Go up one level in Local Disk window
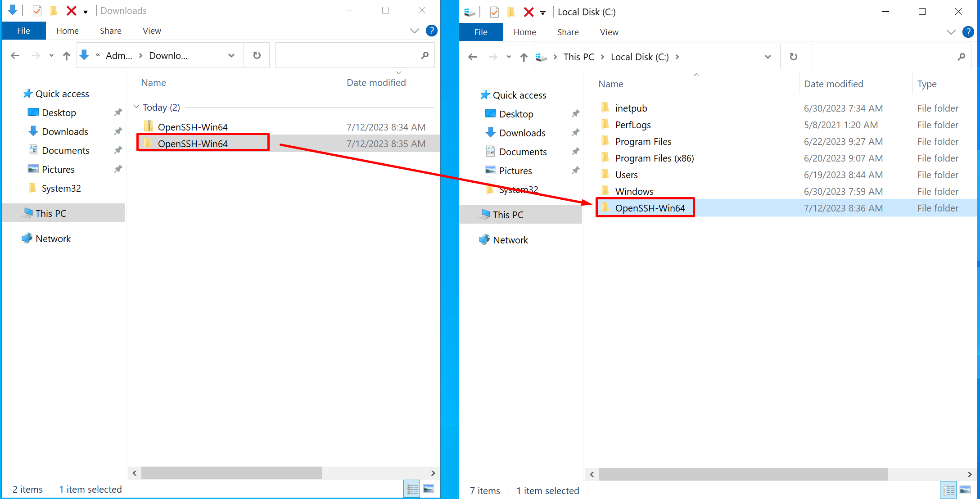Screen dimensions: 980x499 pos(524,57)
